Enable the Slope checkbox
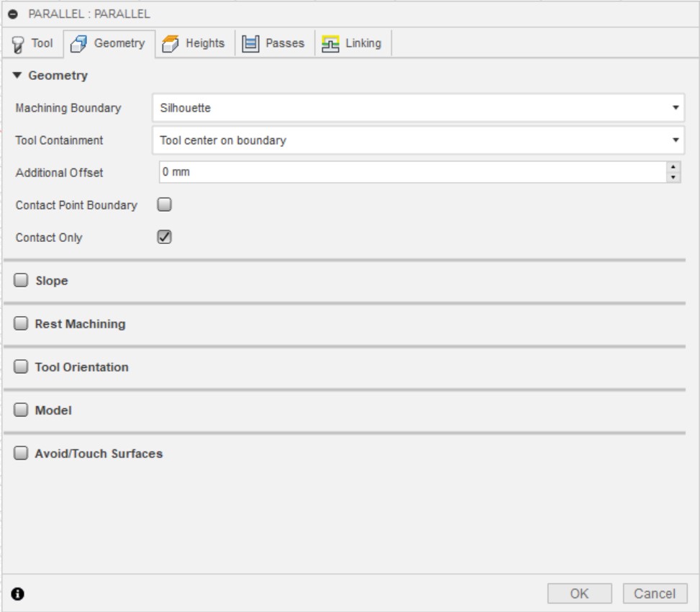Image resolution: width=700 pixels, height=612 pixels. tap(21, 280)
